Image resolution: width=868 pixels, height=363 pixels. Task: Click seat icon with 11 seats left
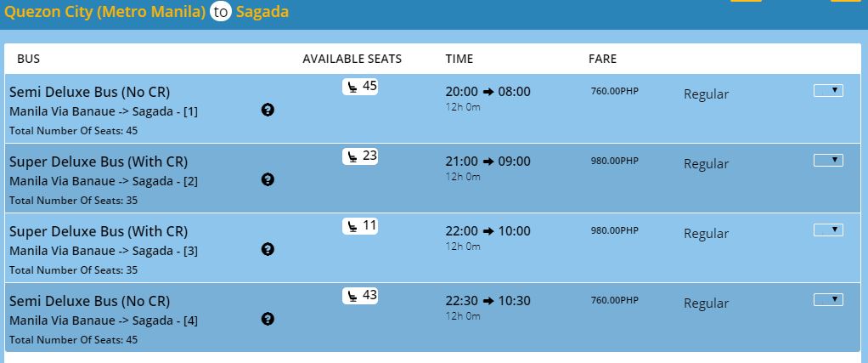pos(360,226)
